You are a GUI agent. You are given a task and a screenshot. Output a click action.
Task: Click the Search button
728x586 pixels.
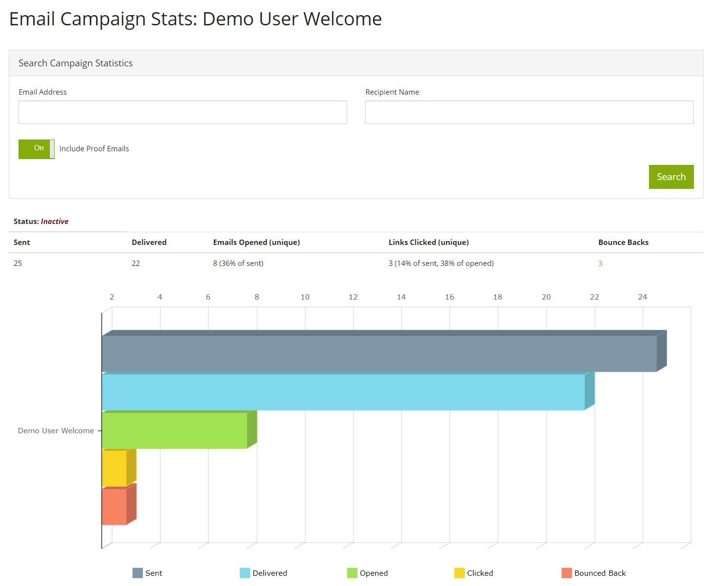pos(671,177)
